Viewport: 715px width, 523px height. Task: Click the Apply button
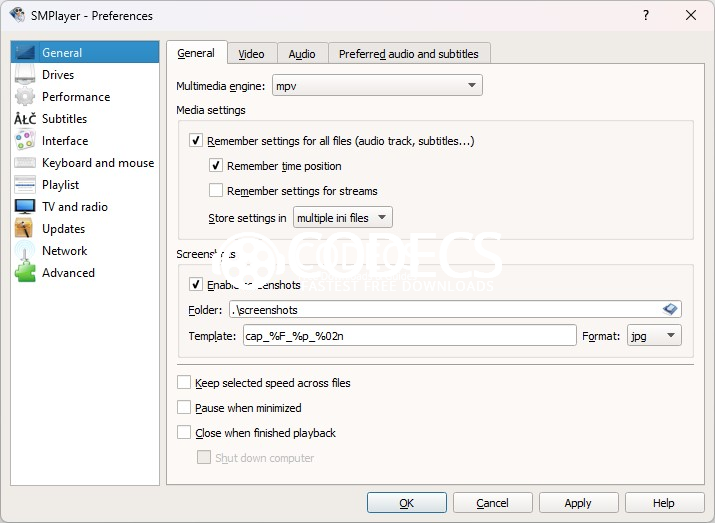click(578, 502)
